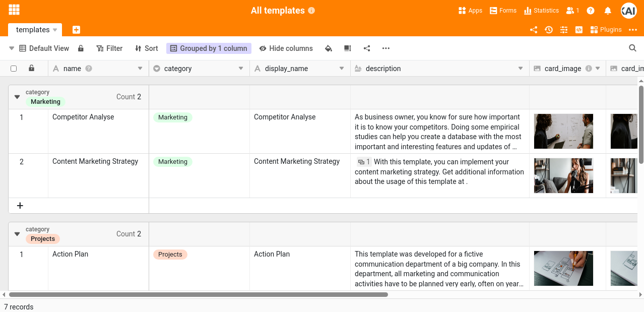The image size is (644, 312).
Task: Open view toolbar more options dots
Action: pos(386,48)
